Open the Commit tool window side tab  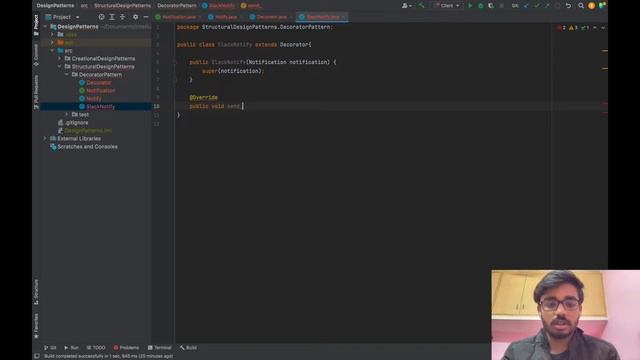(x=36, y=55)
